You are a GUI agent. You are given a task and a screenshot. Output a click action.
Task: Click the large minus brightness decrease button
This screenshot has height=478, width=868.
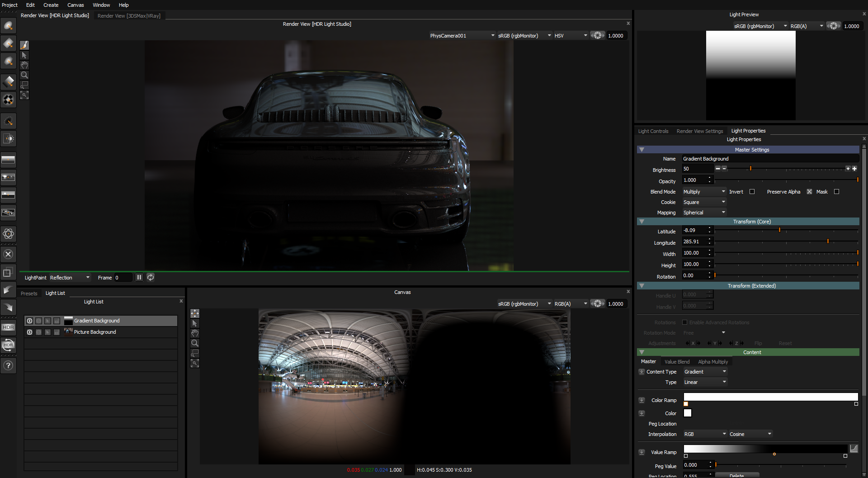[717, 168]
